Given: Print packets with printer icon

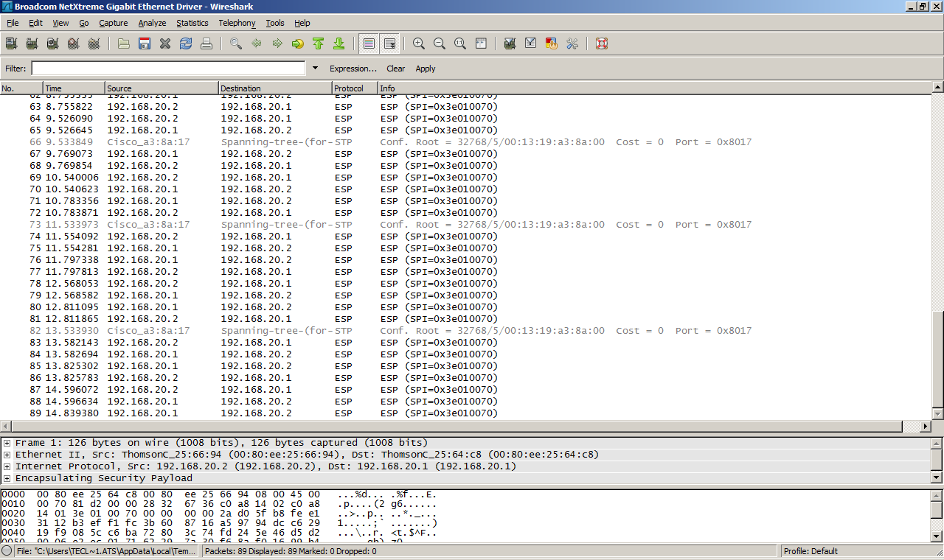Looking at the screenshot, I should click(206, 43).
